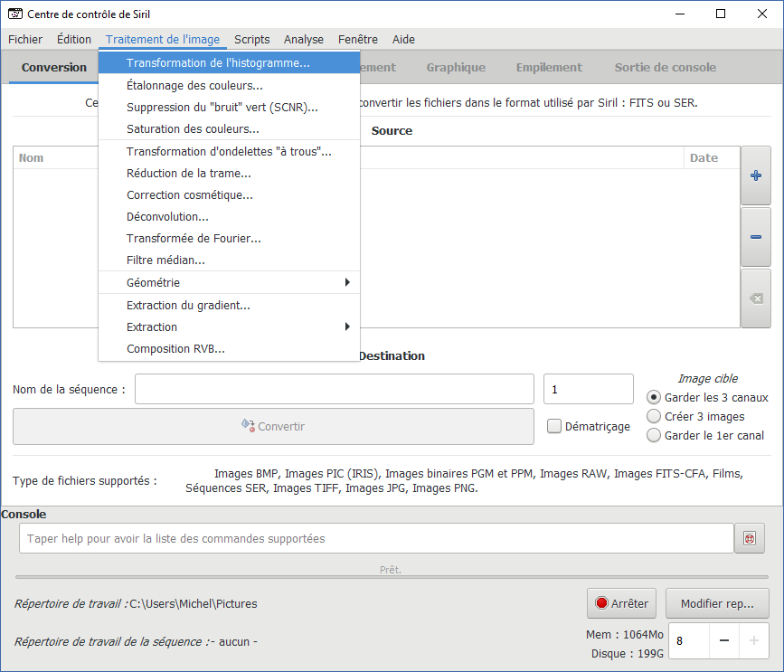The height and width of the screenshot is (672, 784).
Task: Click the Disque : 199G status text
Action: pyautogui.click(x=628, y=654)
